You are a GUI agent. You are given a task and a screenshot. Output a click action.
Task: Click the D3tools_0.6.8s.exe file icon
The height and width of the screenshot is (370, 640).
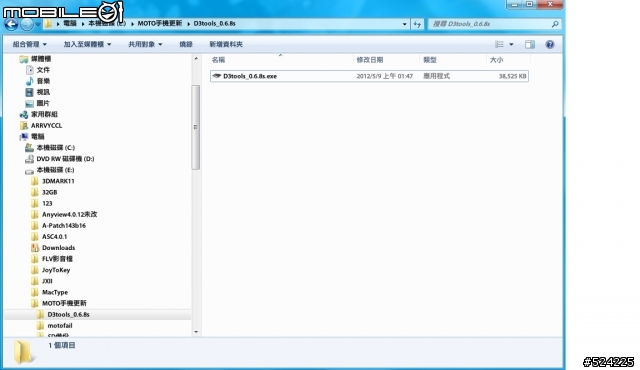[x=217, y=76]
